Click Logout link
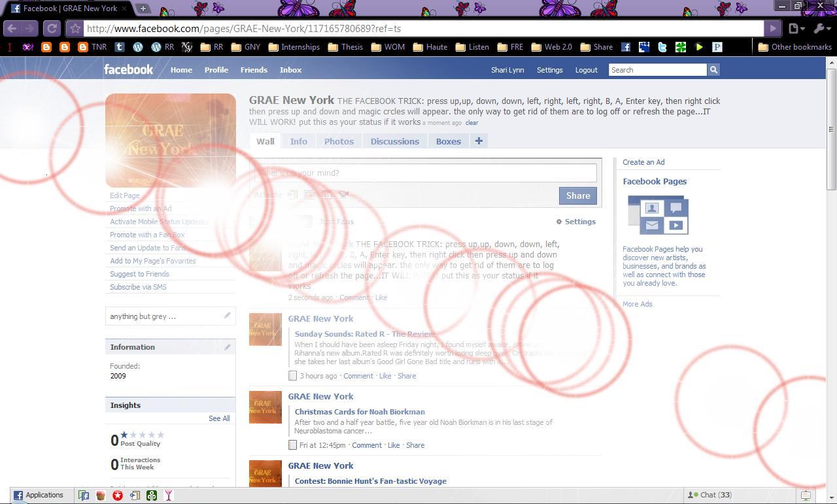837x504 pixels. (586, 70)
